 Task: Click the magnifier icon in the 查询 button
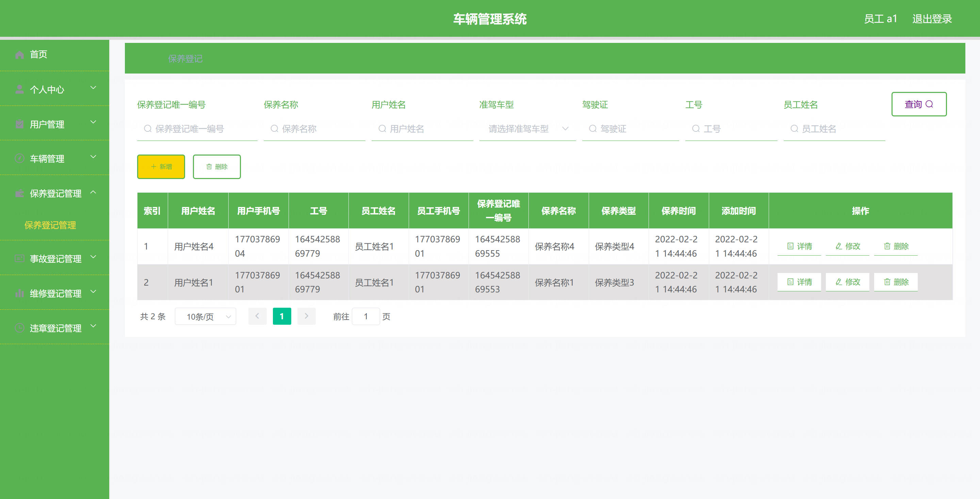pos(929,104)
